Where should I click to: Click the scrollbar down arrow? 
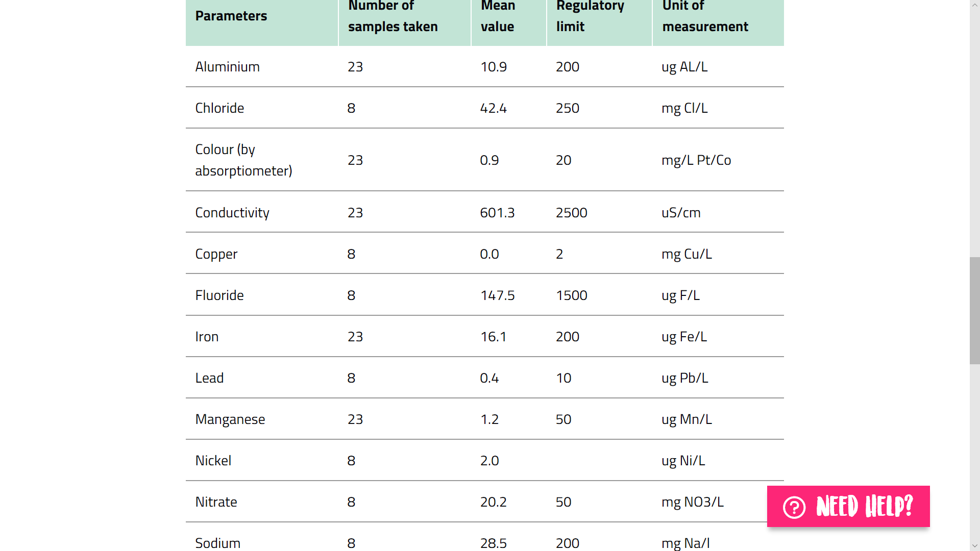(975, 546)
